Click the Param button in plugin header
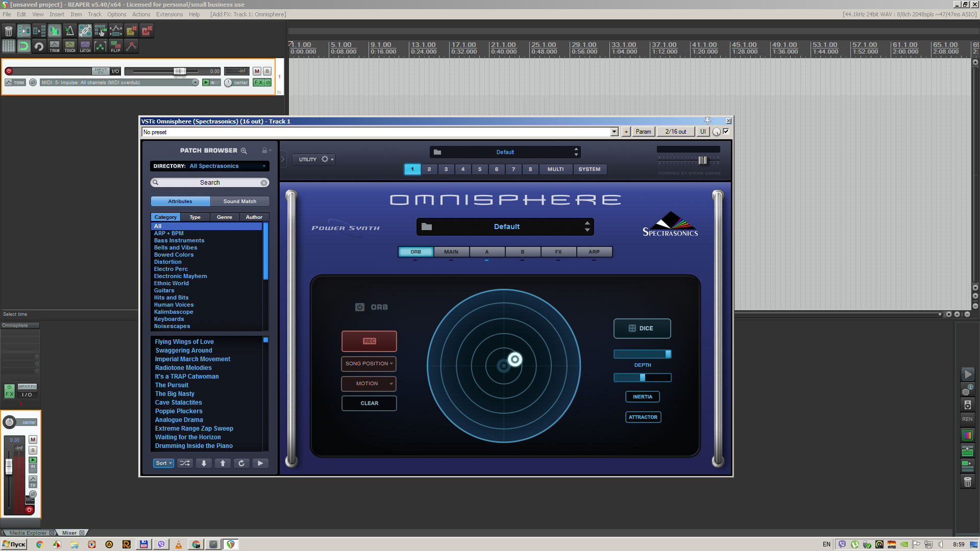The height and width of the screenshot is (551, 980). point(643,132)
